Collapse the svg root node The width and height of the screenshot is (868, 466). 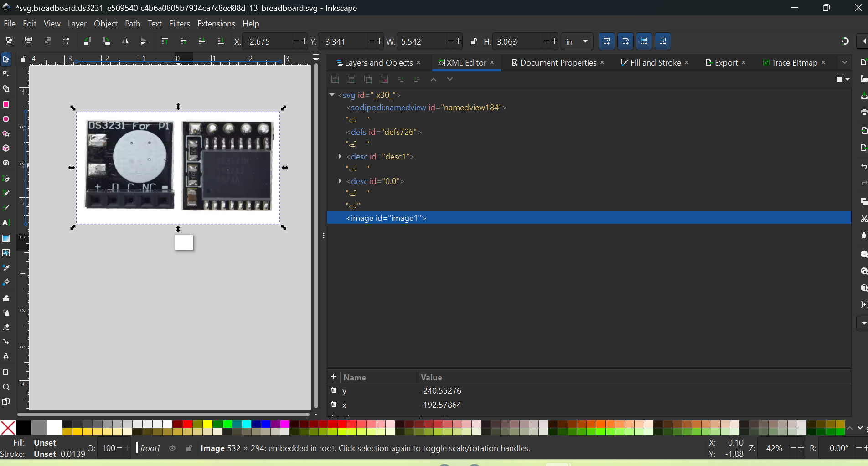coord(332,95)
